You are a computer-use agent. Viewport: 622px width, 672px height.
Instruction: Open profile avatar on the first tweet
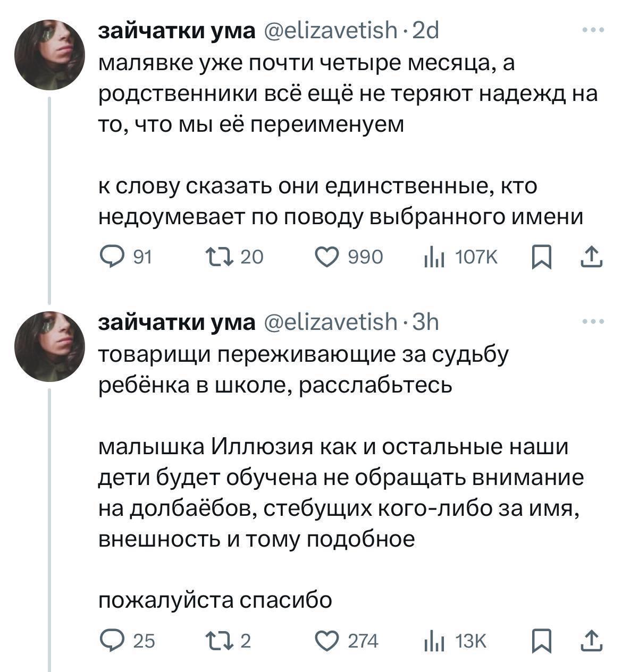click(49, 56)
